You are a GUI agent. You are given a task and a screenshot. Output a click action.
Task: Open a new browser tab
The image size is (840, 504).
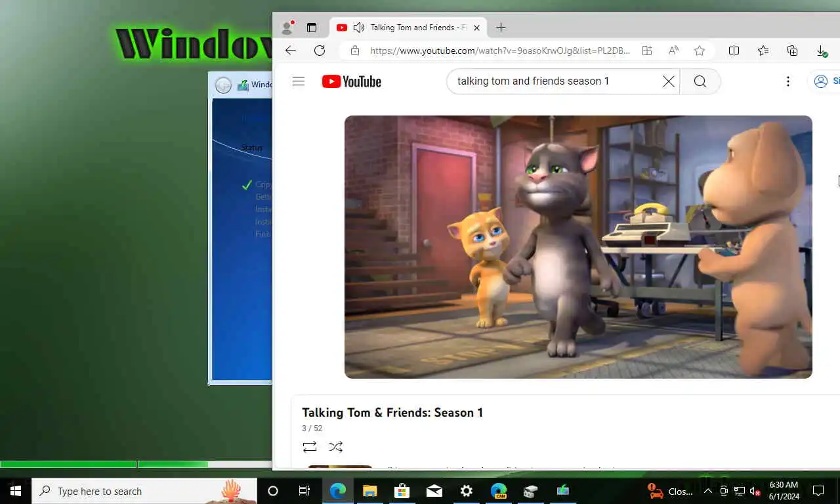(501, 28)
